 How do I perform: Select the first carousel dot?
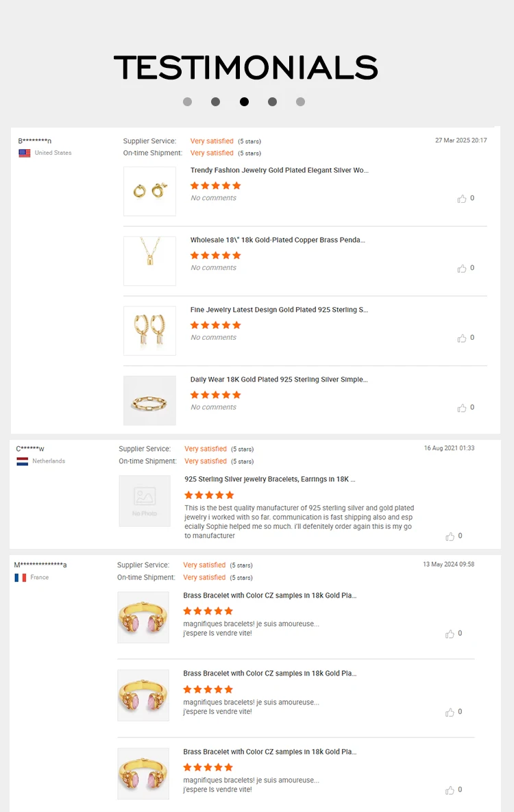point(187,101)
